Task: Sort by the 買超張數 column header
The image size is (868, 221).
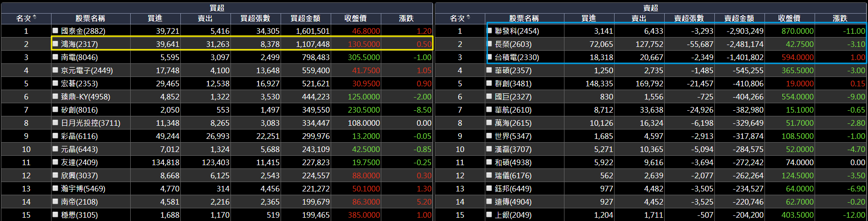Action: 255,18
